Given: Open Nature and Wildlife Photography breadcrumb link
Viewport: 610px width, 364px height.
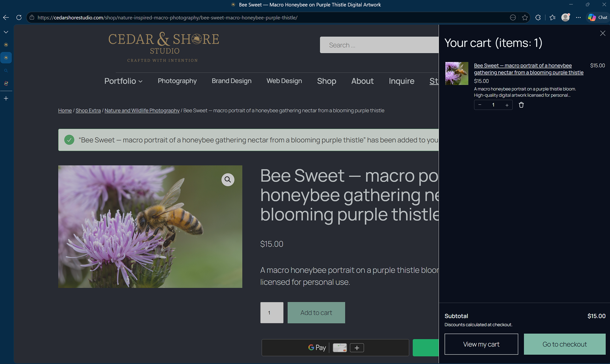Looking at the screenshot, I should click(142, 110).
